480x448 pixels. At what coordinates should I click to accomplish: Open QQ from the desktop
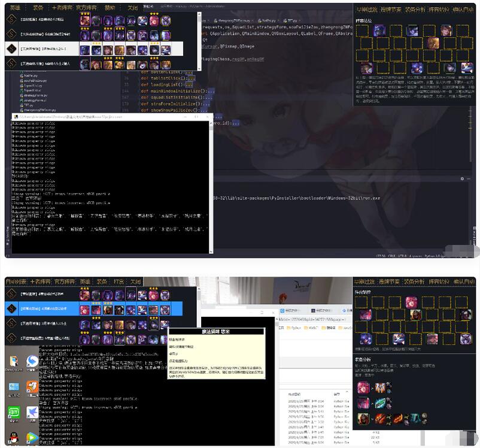(x=13, y=437)
